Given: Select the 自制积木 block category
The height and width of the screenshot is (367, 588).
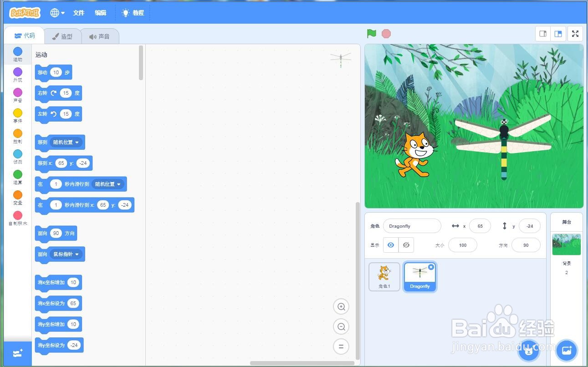Looking at the screenshot, I should (x=17, y=218).
